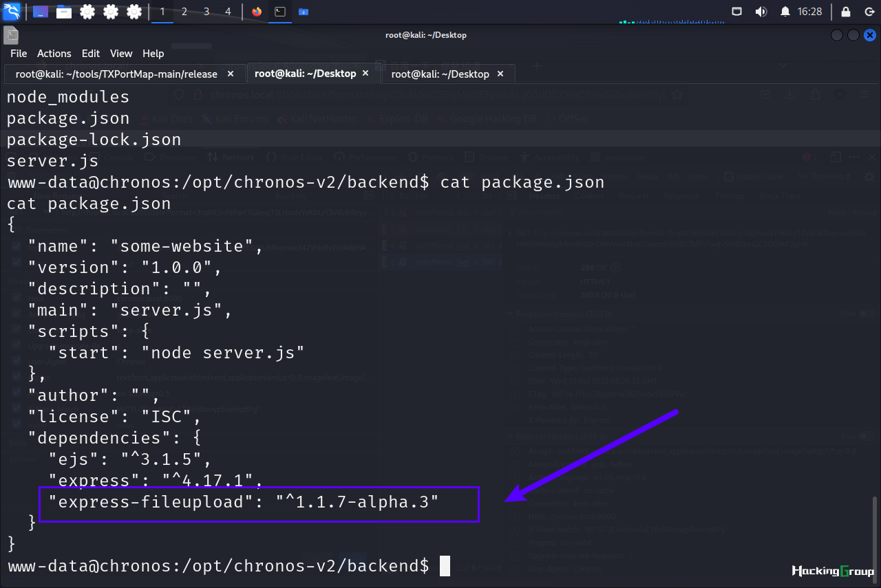This screenshot has width=881, height=588.
Task: Click the display/network icon near volume
Action: click(x=737, y=12)
